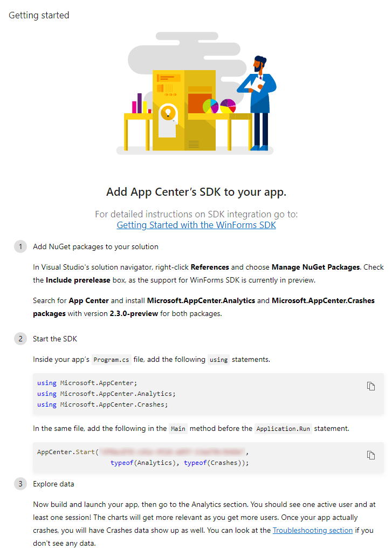Screen dimensions: 392x549
Task: Copy the using statements code block
Action: tap(371, 386)
